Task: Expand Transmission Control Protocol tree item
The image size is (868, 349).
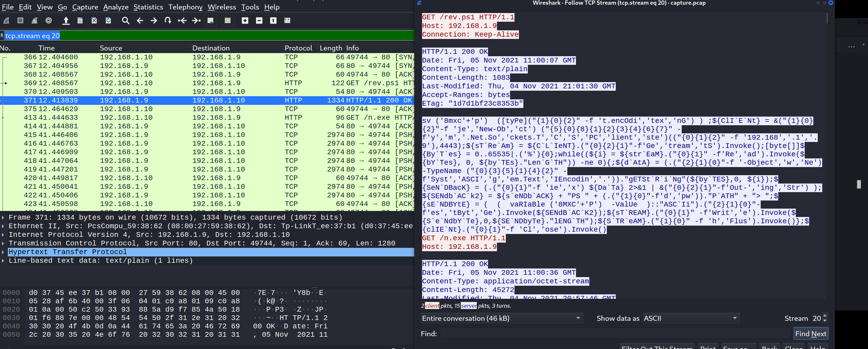Action: click(x=3, y=243)
